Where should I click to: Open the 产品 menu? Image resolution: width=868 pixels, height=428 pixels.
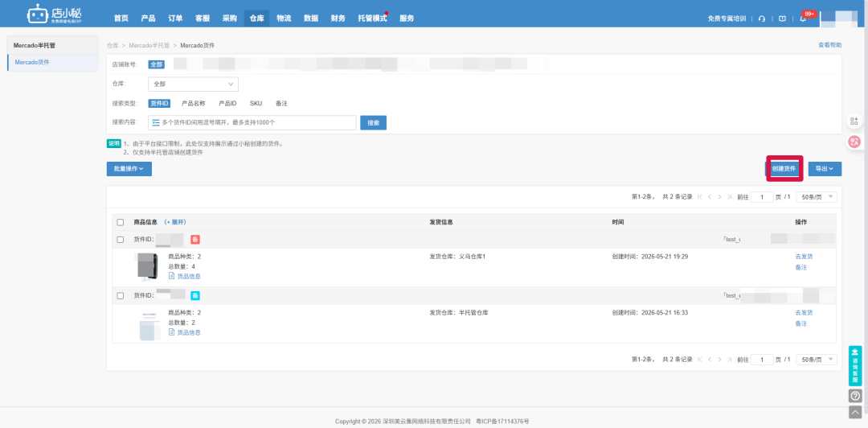[x=149, y=19]
